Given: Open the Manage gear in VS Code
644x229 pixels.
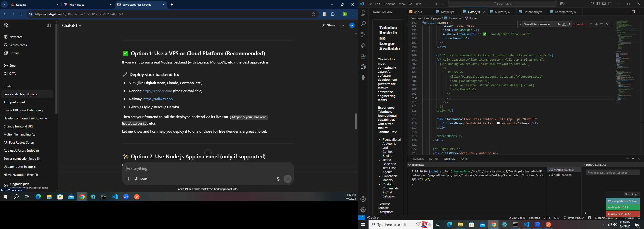Looking at the screenshot, I should (363, 210).
